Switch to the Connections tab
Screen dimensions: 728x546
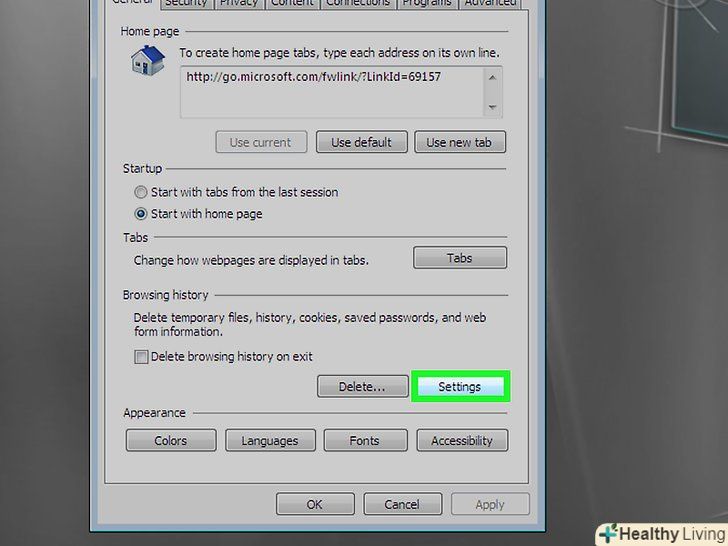[x=358, y=4]
